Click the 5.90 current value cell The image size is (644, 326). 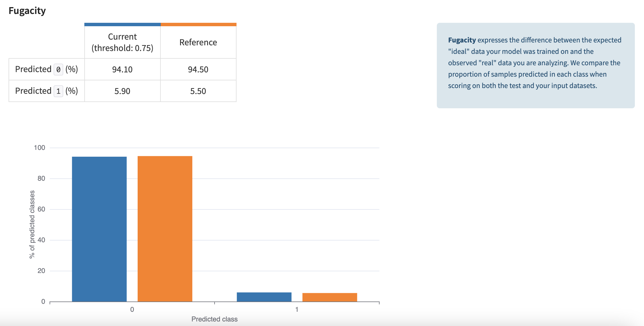pyautogui.click(x=122, y=91)
